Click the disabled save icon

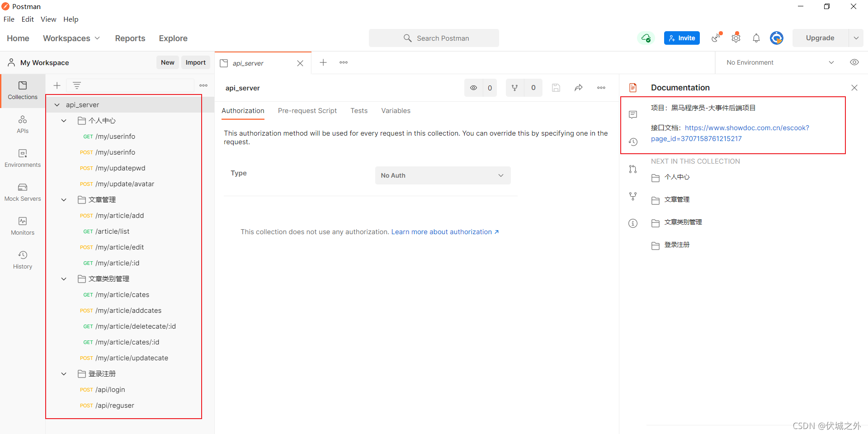556,88
